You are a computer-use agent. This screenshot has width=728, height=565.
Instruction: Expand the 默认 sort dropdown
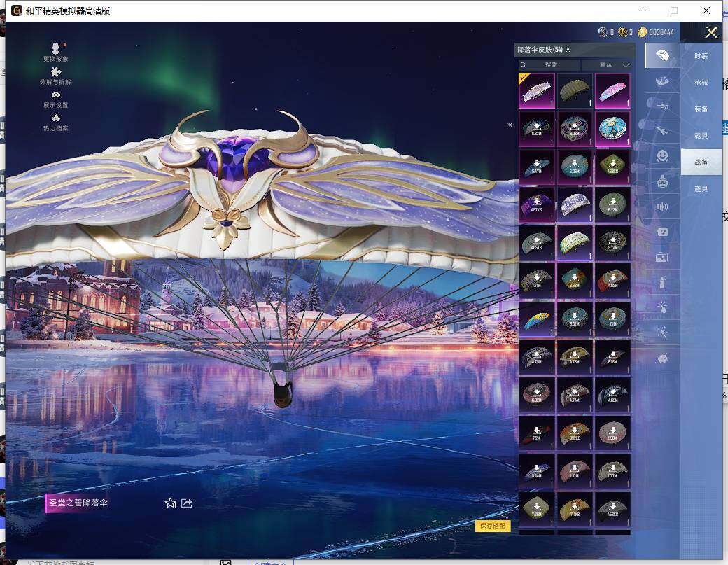(x=608, y=64)
